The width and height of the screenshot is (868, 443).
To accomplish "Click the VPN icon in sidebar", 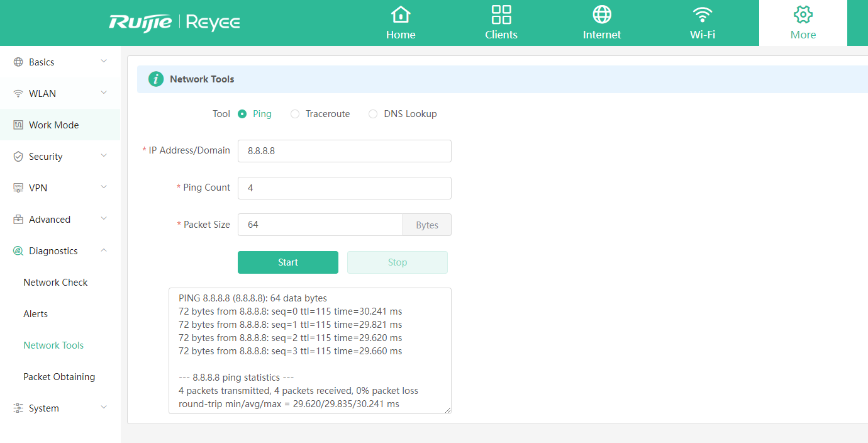I will pos(18,188).
